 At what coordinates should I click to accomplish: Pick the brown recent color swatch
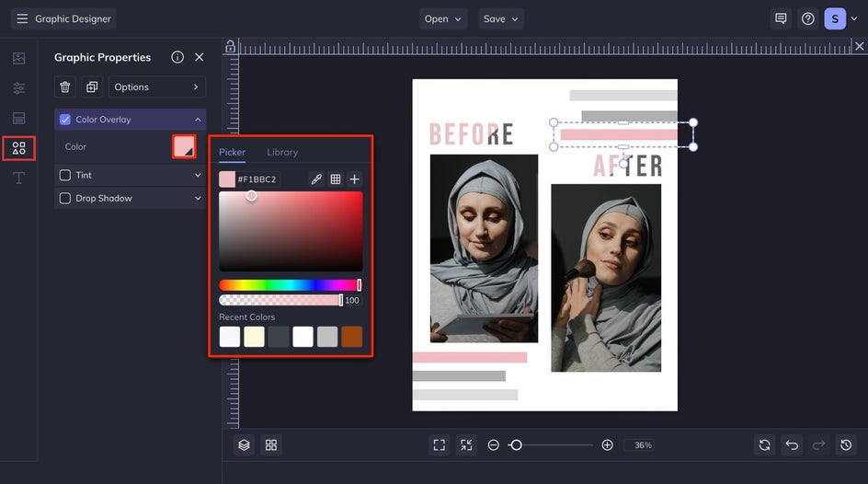pyautogui.click(x=351, y=337)
